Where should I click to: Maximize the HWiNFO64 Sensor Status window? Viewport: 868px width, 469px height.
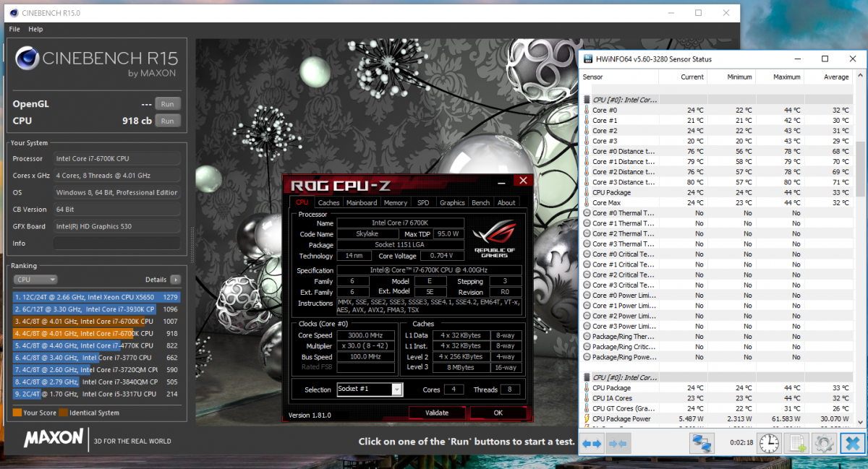pos(825,59)
